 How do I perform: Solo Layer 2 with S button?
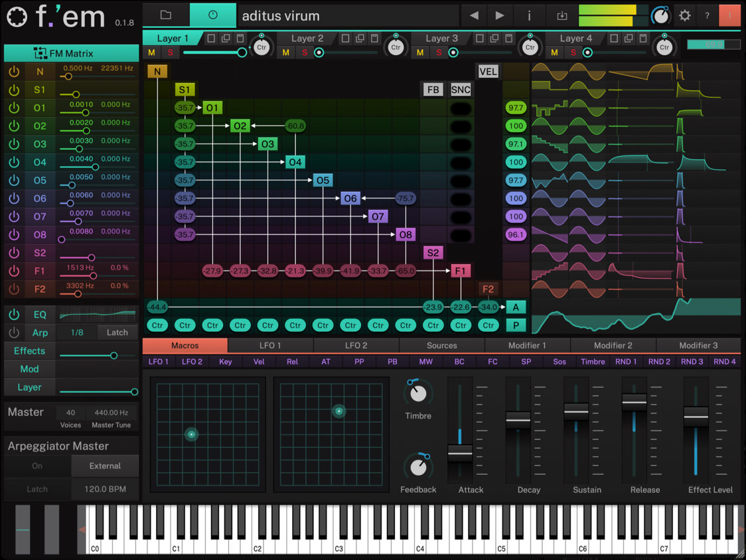(305, 52)
